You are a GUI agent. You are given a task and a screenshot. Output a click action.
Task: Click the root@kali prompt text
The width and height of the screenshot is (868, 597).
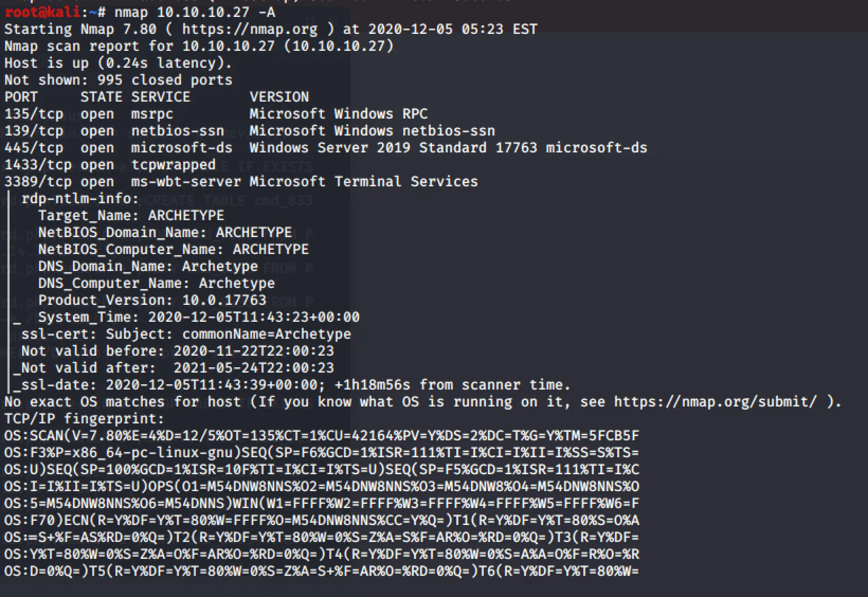coord(42,12)
